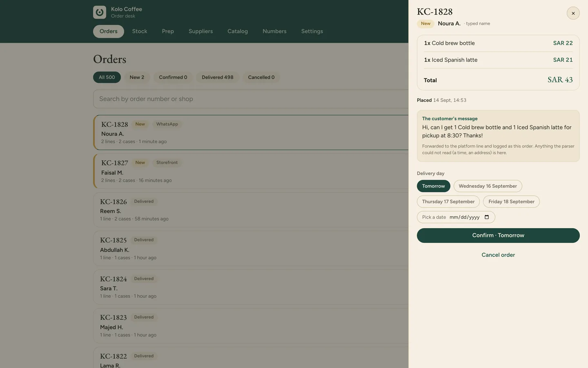Screen dimensions: 588x368
Task: Confirm the order for Tomorrow
Action: [498, 236]
